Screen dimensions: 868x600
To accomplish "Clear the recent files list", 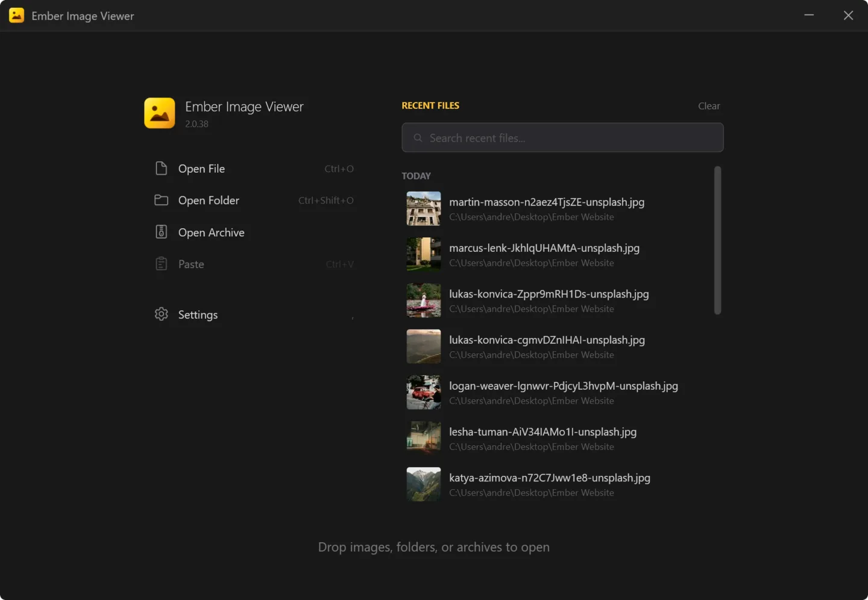I will tap(709, 106).
